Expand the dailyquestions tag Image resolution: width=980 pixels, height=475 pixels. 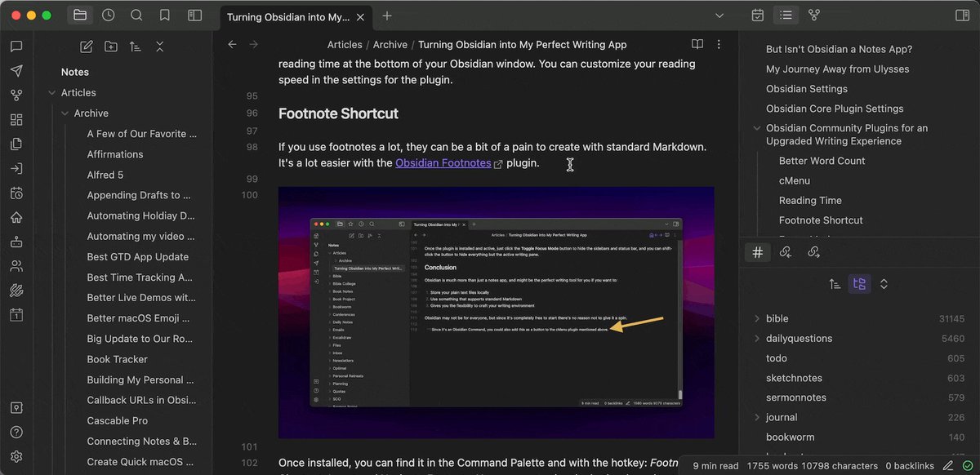point(757,339)
